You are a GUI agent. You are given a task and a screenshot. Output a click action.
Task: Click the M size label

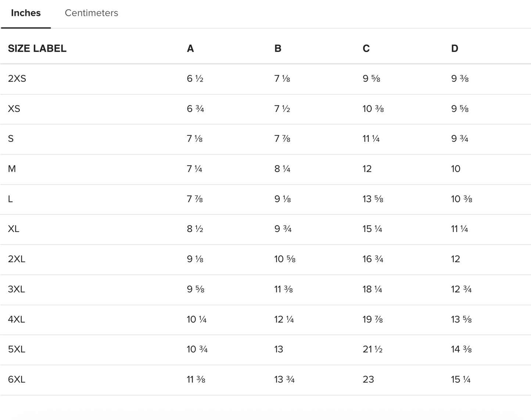12,169
